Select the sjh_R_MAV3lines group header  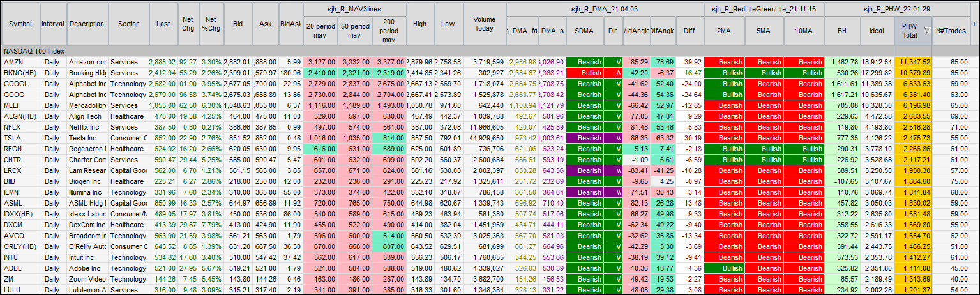(354, 10)
